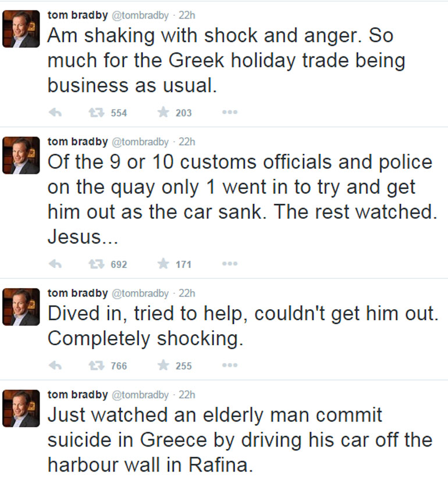Click avatar next to the Rafina harbour tweet
Screen dimensions: 448x485
point(21,410)
